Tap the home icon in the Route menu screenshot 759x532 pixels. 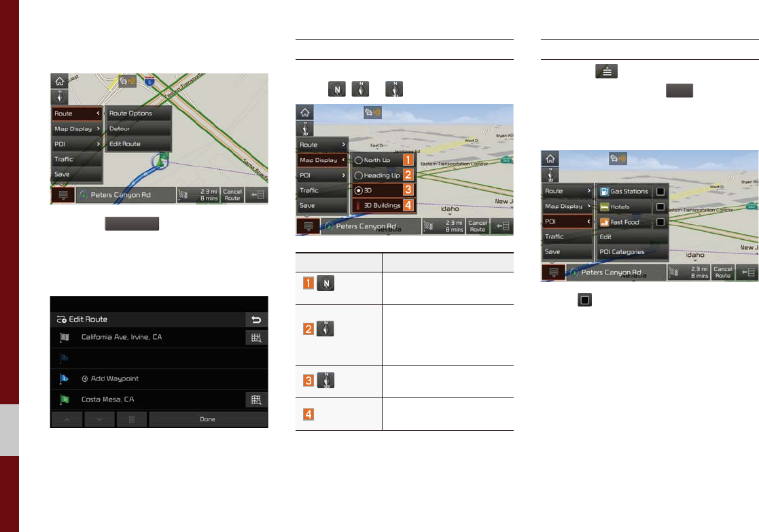(60, 81)
